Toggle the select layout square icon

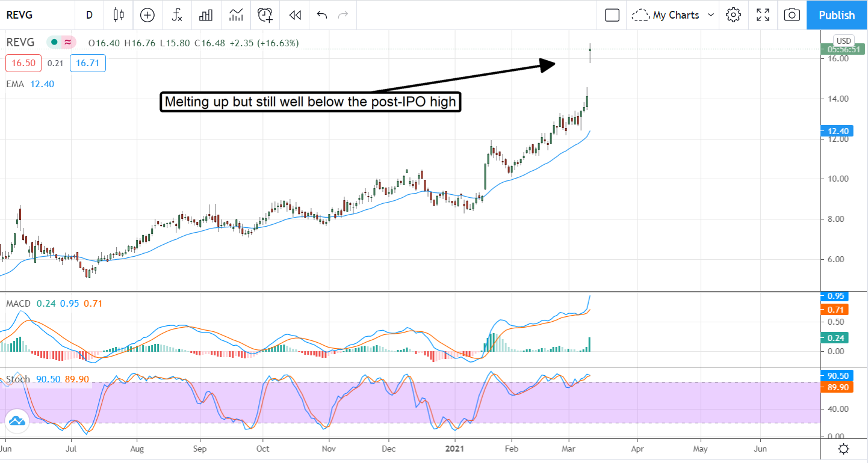[x=612, y=15]
